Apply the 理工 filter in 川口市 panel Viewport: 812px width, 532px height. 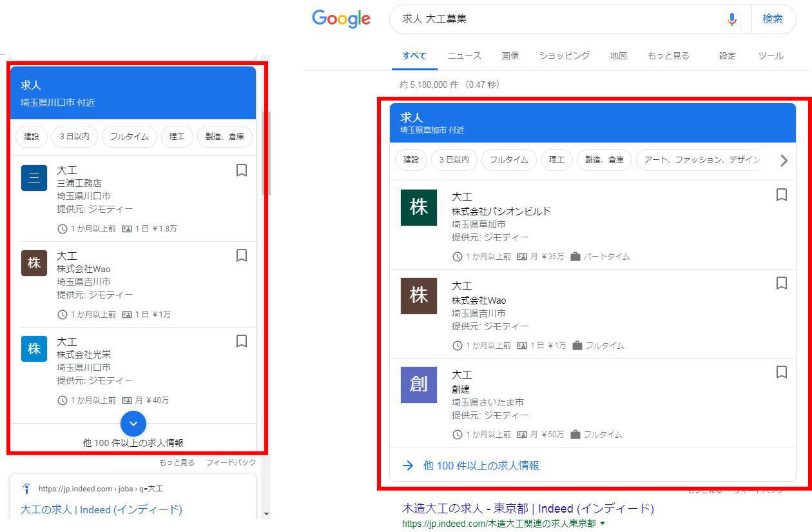[x=177, y=137]
